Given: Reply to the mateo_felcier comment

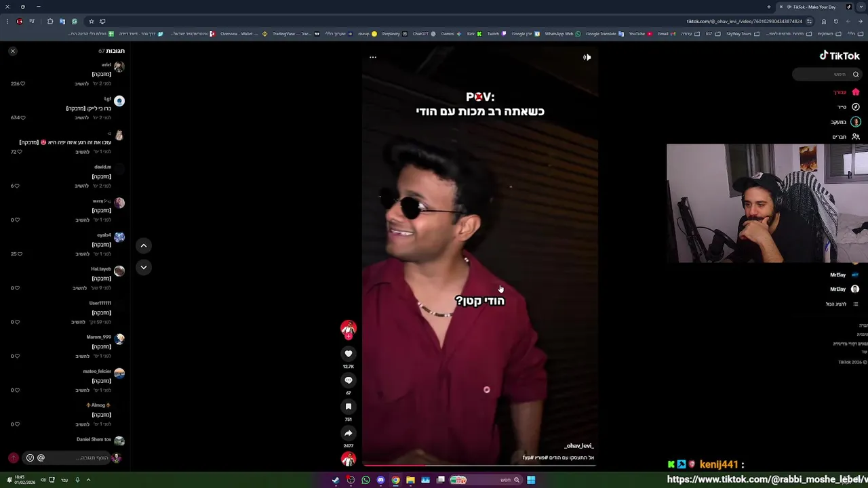Looking at the screenshot, I should click(x=81, y=390).
